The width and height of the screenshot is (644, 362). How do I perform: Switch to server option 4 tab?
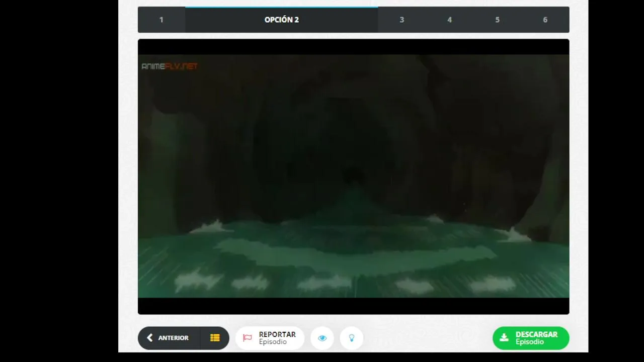point(450,20)
